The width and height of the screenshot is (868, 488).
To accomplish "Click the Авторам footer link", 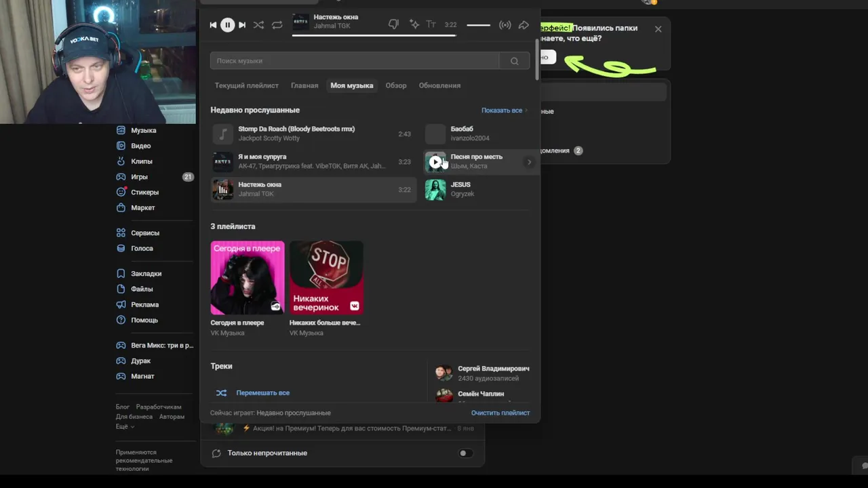I will 172,417.
